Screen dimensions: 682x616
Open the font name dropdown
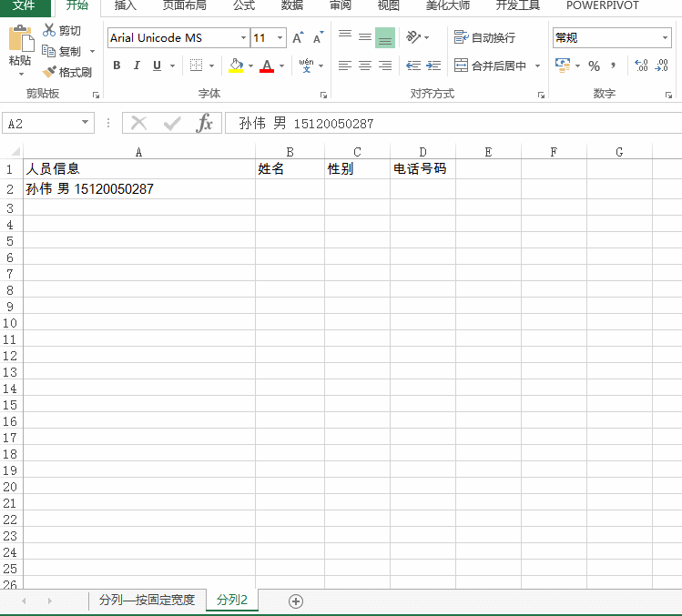pos(243,38)
